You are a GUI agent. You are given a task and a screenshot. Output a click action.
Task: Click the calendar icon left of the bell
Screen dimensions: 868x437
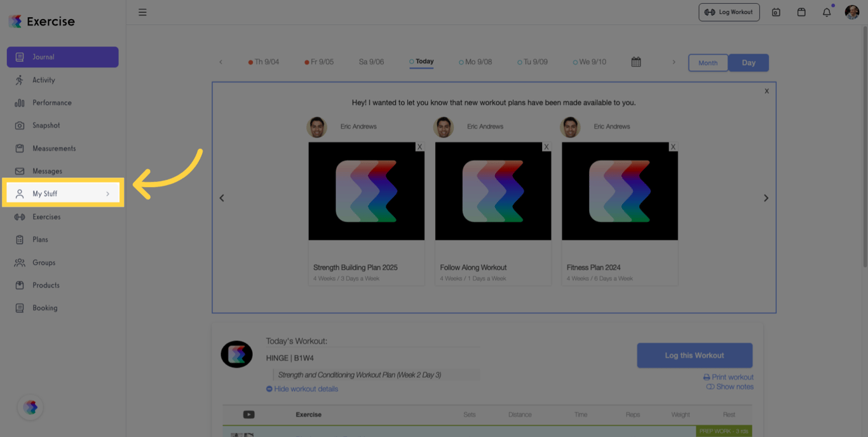[x=801, y=12]
